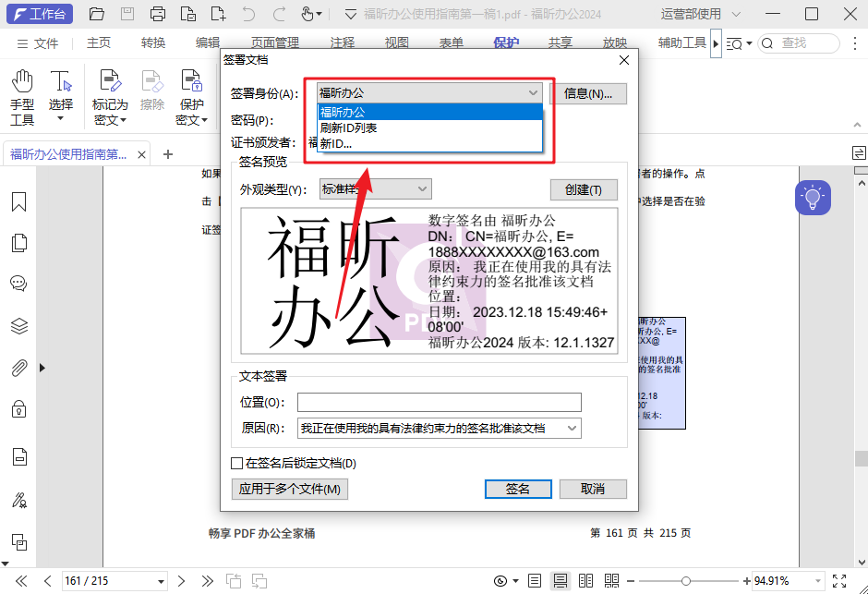Open the 原因 reason dropdown
The height and width of the screenshot is (594, 868).
[x=571, y=428]
